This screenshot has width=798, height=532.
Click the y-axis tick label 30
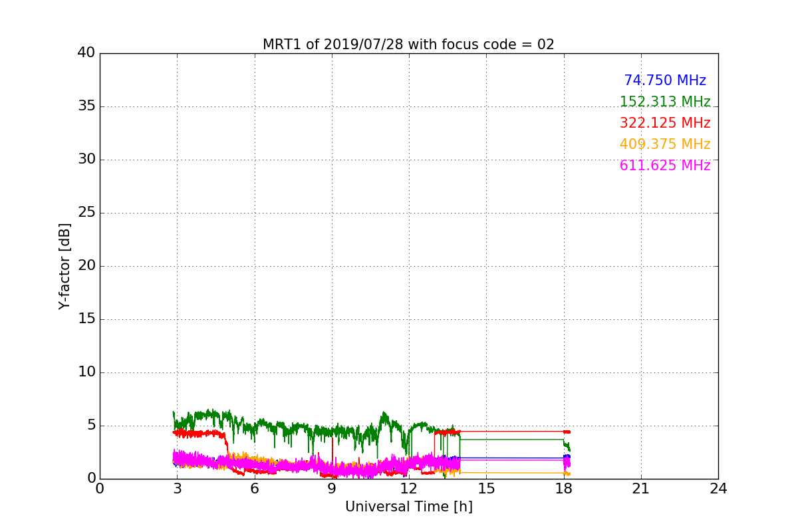tap(86, 160)
